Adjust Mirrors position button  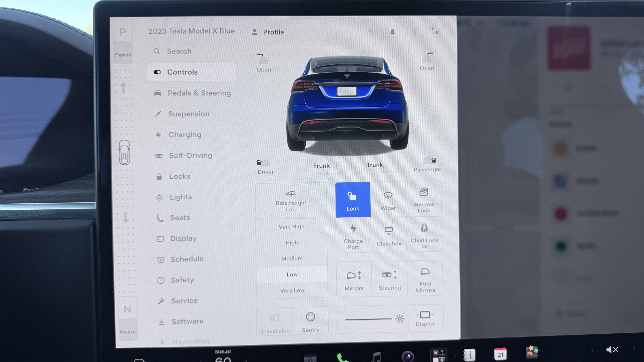click(x=354, y=280)
